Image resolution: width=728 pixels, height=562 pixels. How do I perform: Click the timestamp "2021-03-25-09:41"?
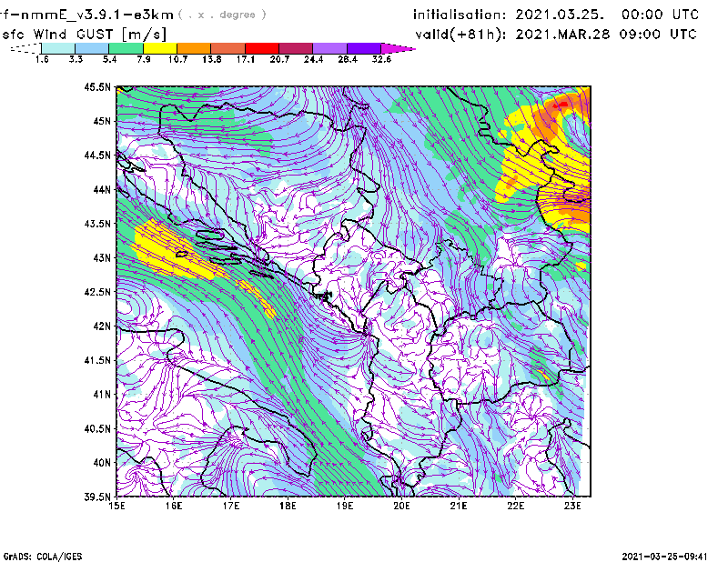[x=664, y=557]
